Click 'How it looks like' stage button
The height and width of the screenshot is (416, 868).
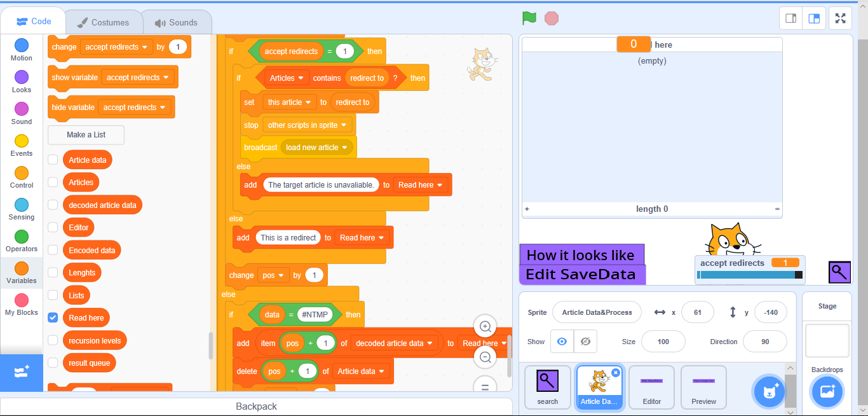pos(582,255)
